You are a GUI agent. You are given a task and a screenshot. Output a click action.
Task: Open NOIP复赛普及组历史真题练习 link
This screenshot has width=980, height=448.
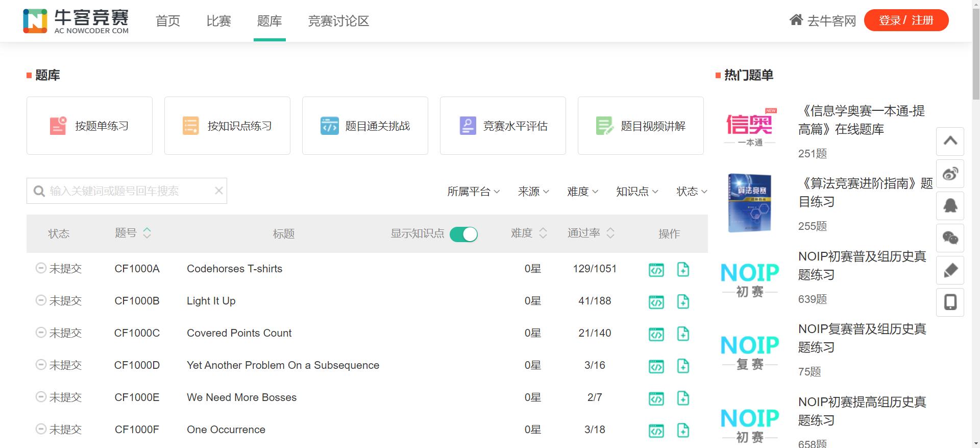862,338
